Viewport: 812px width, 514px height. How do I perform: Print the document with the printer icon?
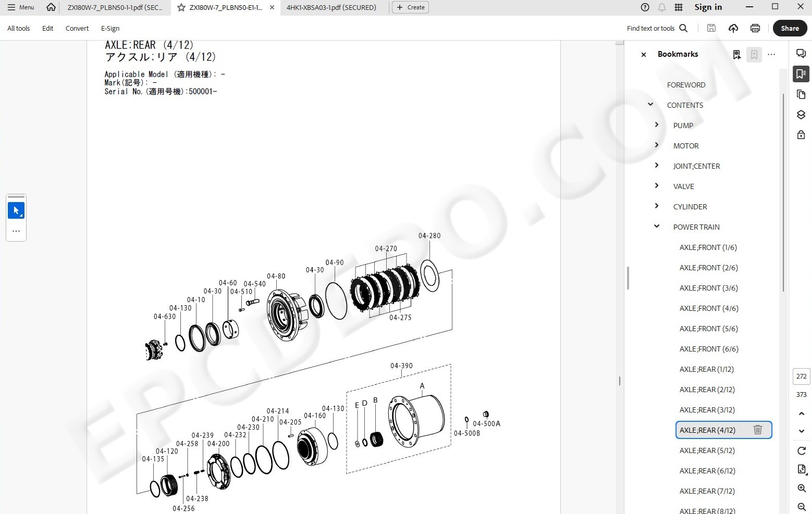pyautogui.click(x=755, y=29)
